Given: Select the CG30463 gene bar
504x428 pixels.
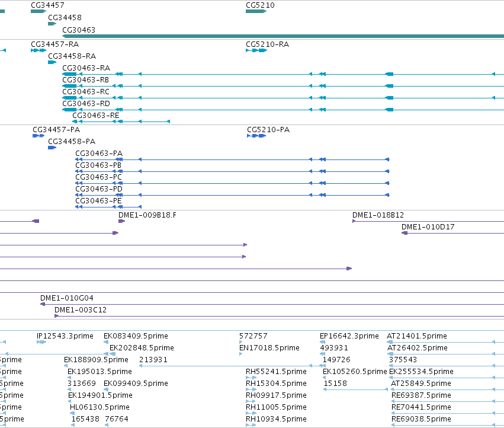Looking at the screenshot, I should tap(283, 36).
